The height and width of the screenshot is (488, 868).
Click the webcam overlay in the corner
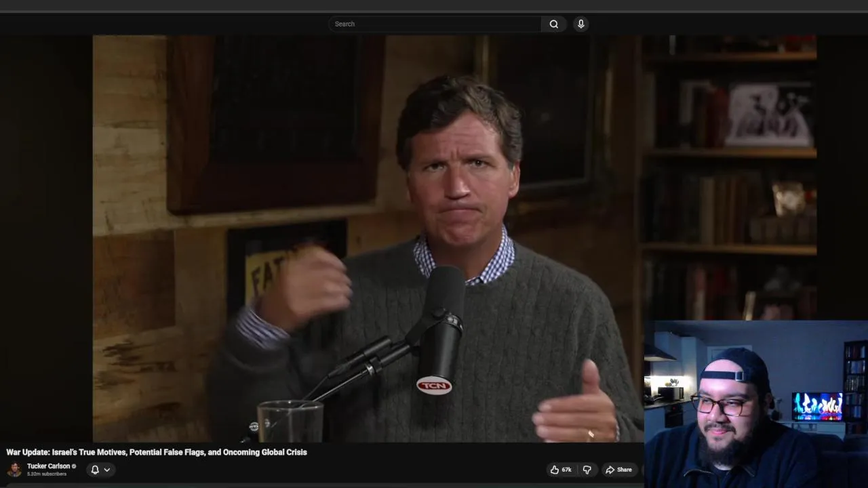click(756, 404)
